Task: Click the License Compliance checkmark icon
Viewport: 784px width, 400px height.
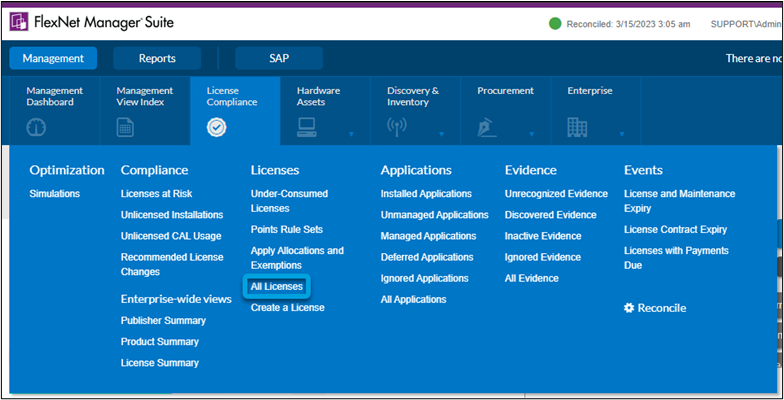Action: [x=216, y=128]
